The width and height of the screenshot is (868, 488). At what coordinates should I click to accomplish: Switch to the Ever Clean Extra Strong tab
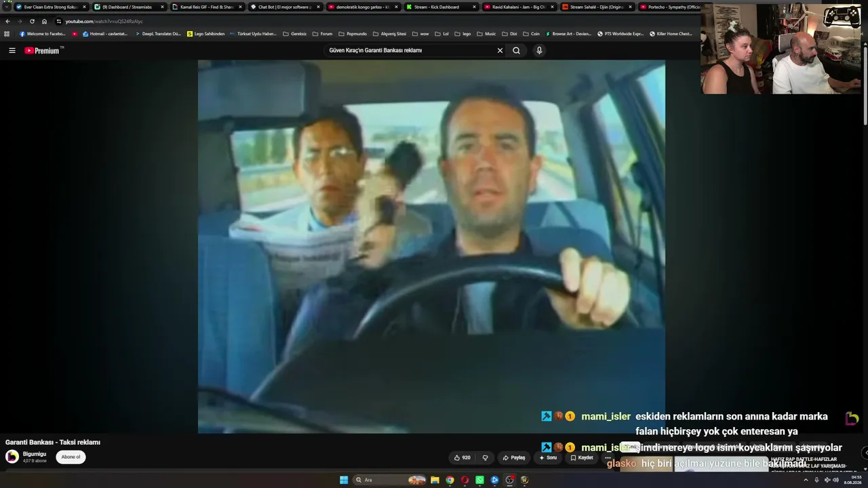tap(50, 7)
